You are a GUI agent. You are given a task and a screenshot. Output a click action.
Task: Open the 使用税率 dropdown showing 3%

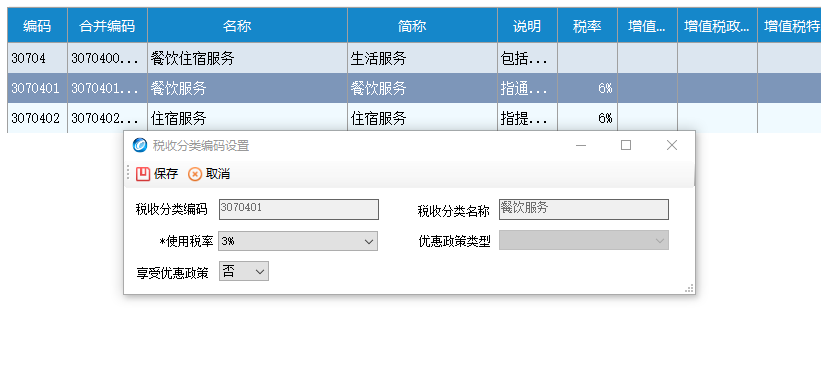click(x=298, y=241)
